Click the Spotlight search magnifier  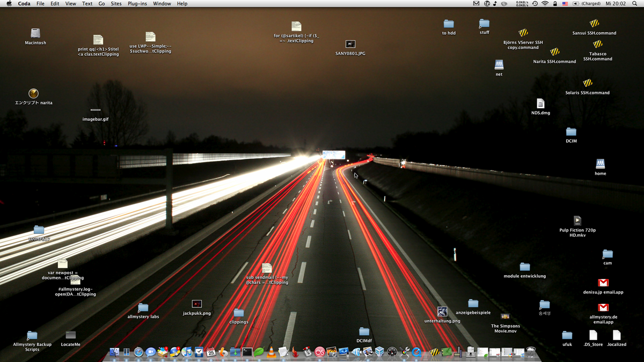point(635,4)
